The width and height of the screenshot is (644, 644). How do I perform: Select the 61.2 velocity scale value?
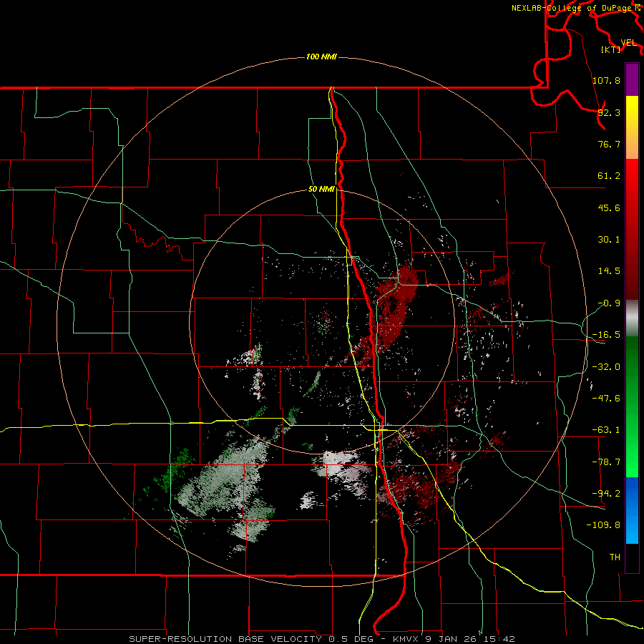click(609, 176)
